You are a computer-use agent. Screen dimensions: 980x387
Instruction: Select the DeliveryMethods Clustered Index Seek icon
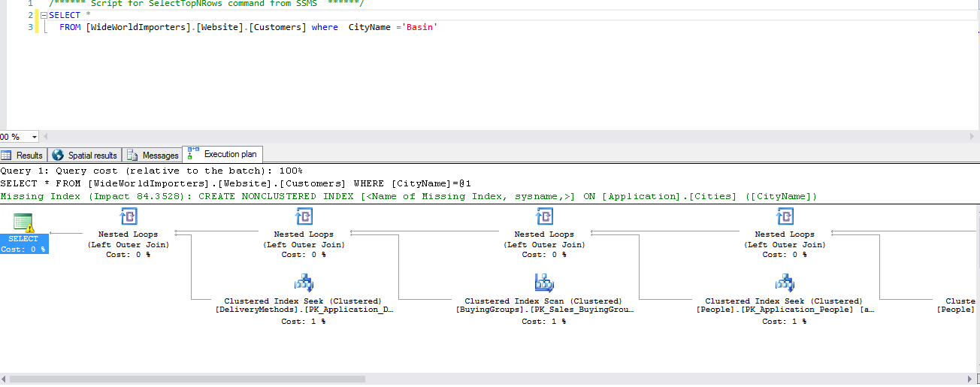304,283
